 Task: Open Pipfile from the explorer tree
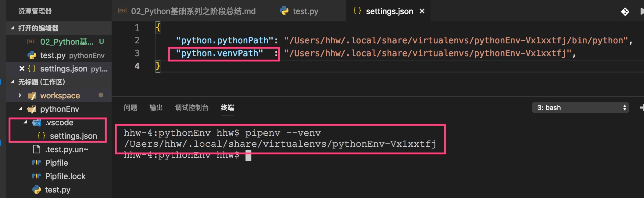56,163
